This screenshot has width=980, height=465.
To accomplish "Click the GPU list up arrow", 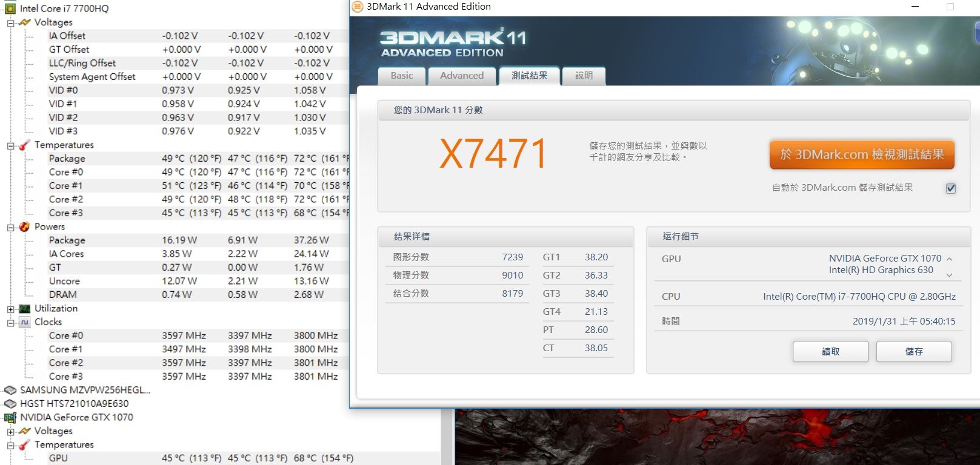I will click(949, 259).
